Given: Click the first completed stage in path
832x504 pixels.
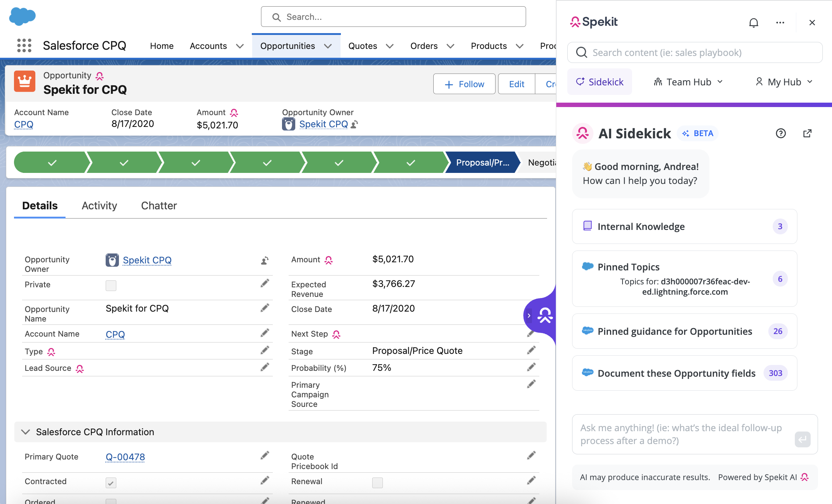Looking at the screenshot, I should point(52,163).
